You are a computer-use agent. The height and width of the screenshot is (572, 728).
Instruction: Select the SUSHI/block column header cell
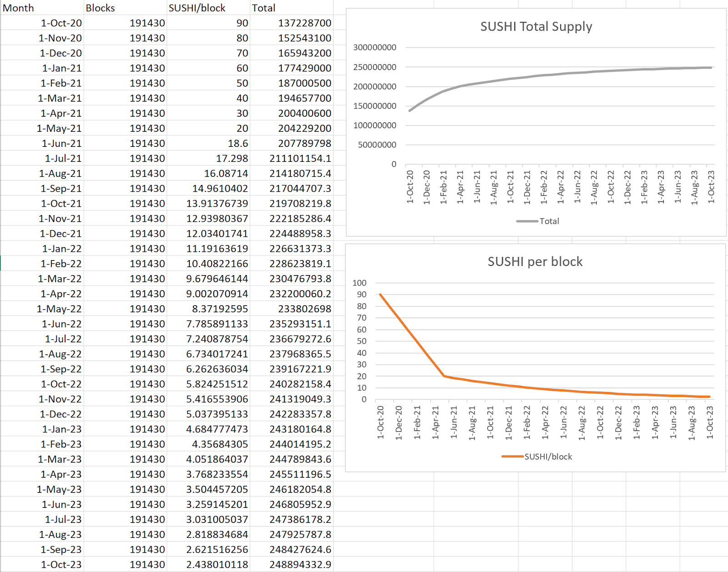pos(208,8)
